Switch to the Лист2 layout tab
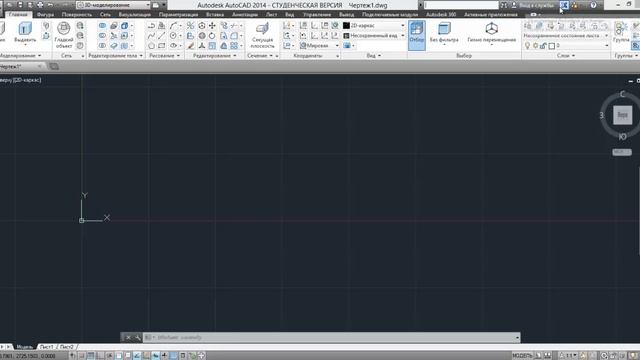Viewport: 640px width, 360px height. coord(67,347)
